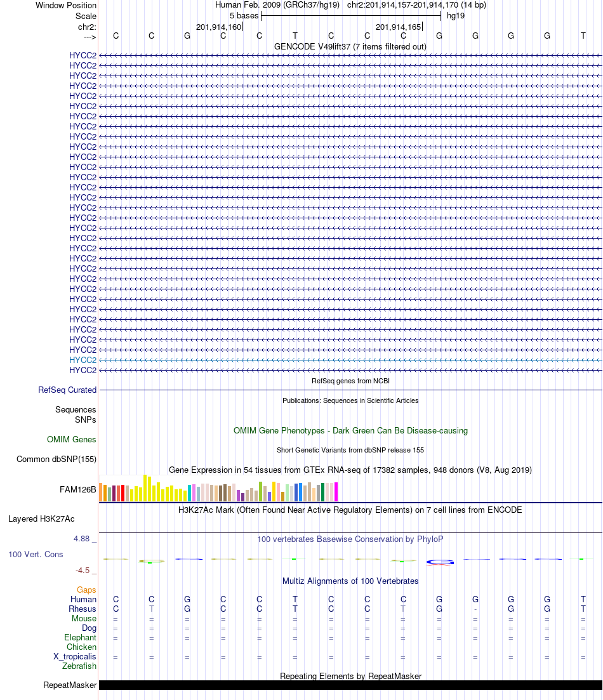Select the Dog alignment row label

[x=89, y=628]
